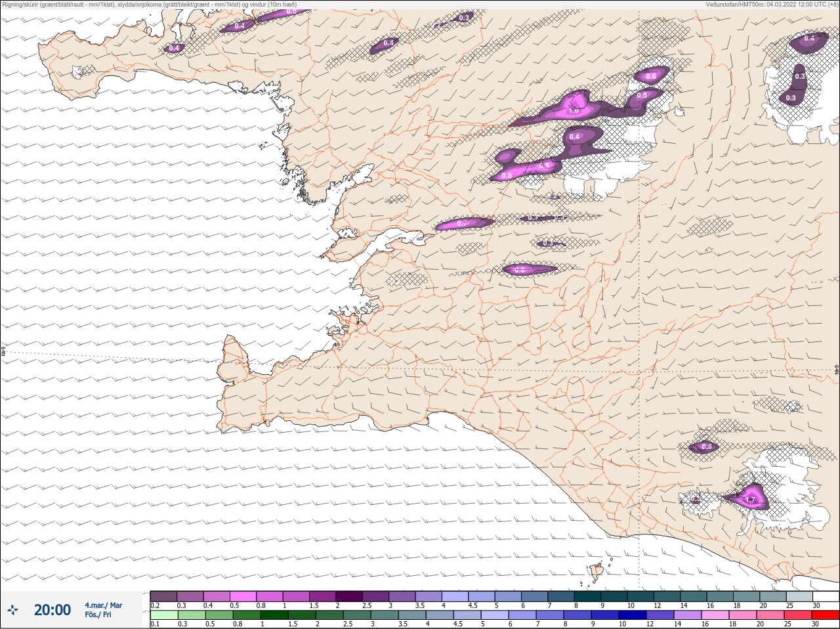This screenshot has height=629, width=840.
Task: Click the 64 latitude label at left edge
Action: point(3,351)
